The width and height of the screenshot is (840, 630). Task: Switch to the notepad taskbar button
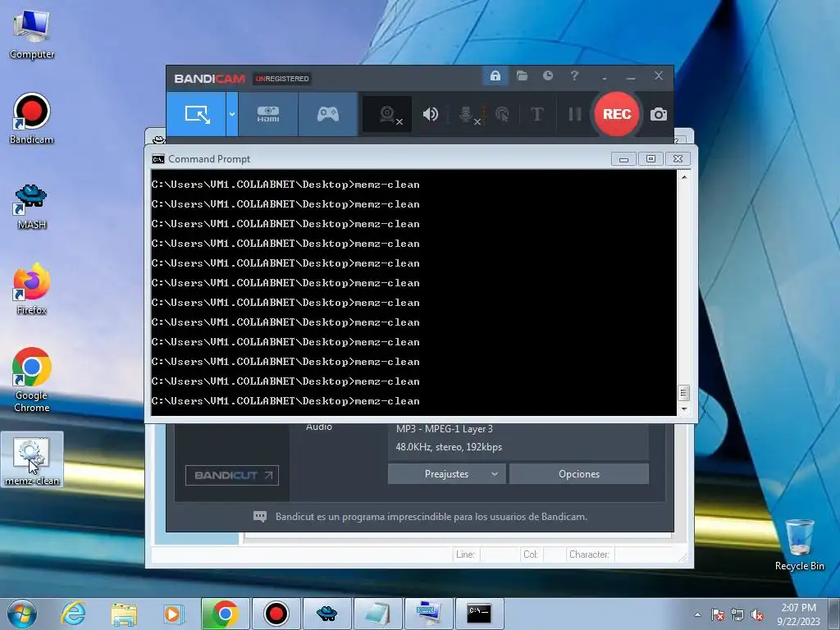click(377, 614)
